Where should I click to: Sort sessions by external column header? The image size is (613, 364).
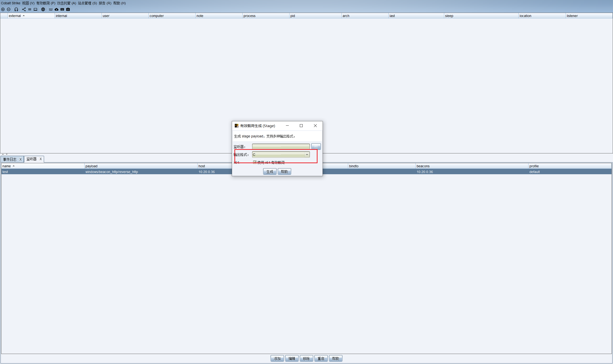pos(15,16)
